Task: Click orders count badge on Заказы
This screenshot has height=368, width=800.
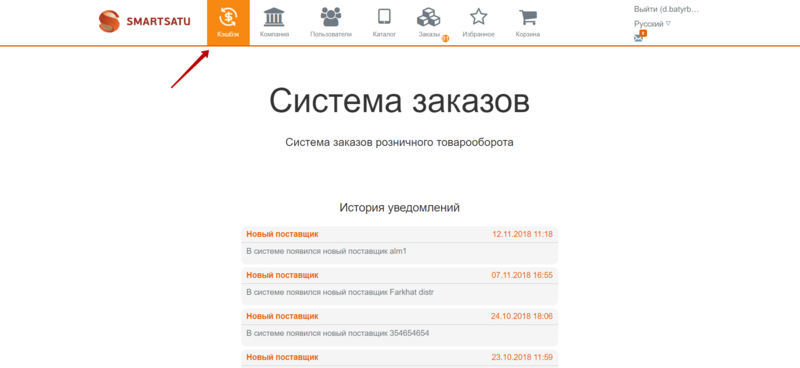Action: click(x=445, y=38)
